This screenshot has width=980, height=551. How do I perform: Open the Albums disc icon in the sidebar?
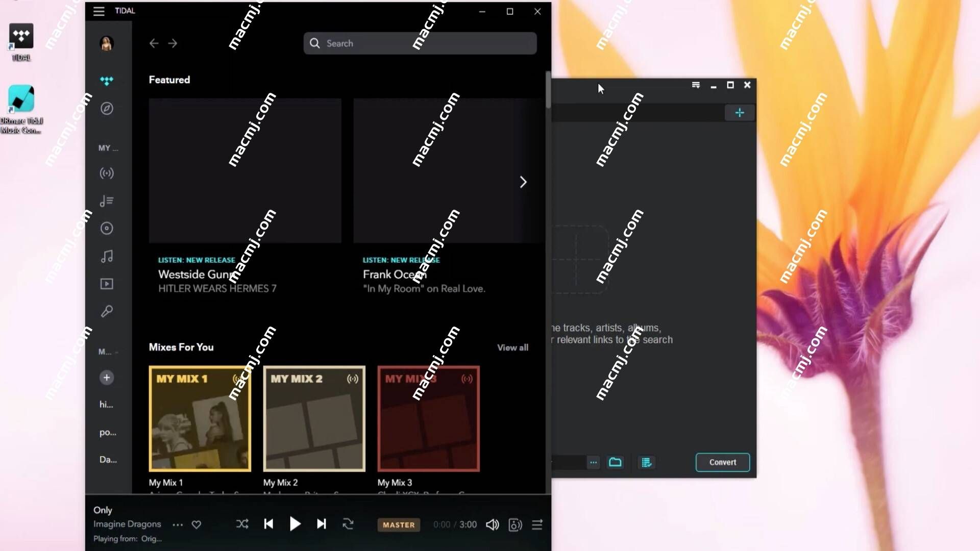pos(107,228)
